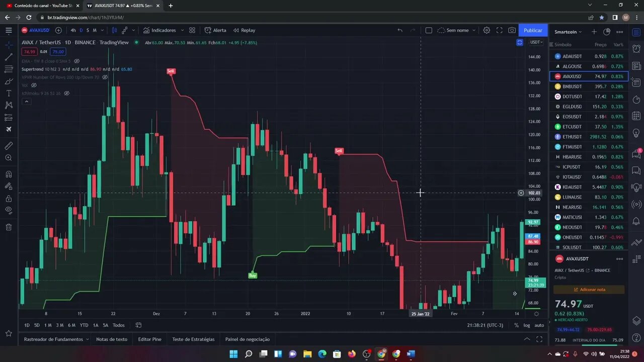644x362 pixels.
Task: Open the chart style options dropdown arrow
Action: pos(133,30)
